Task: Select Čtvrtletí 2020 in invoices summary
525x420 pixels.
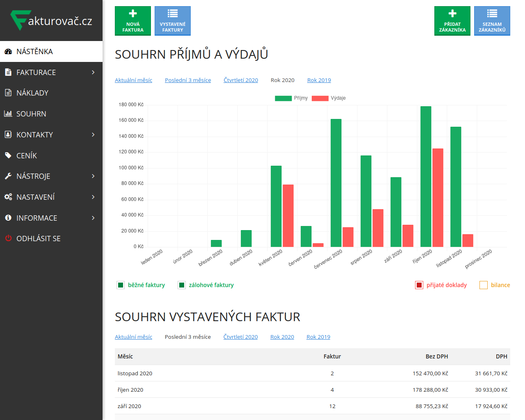Action: pos(240,337)
